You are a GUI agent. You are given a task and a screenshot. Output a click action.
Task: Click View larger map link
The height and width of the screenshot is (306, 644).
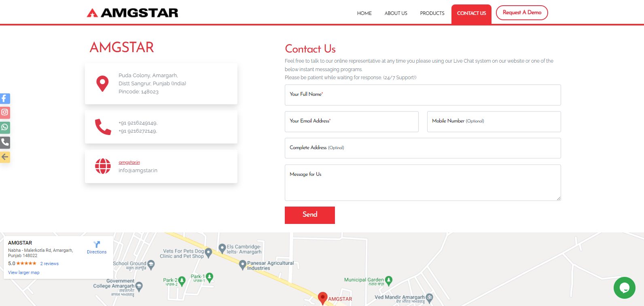(24, 272)
